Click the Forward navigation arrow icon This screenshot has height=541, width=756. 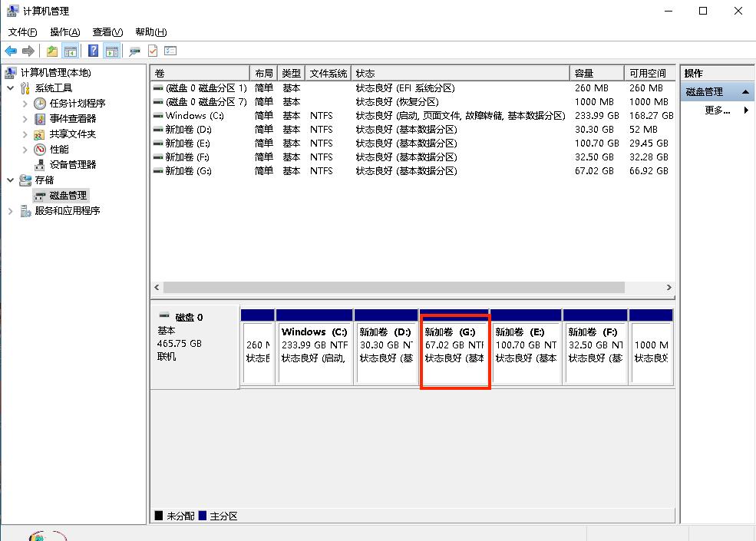pyautogui.click(x=28, y=51)
